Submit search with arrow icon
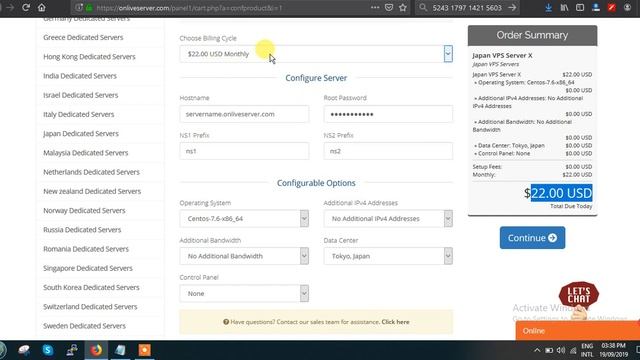 512,7
